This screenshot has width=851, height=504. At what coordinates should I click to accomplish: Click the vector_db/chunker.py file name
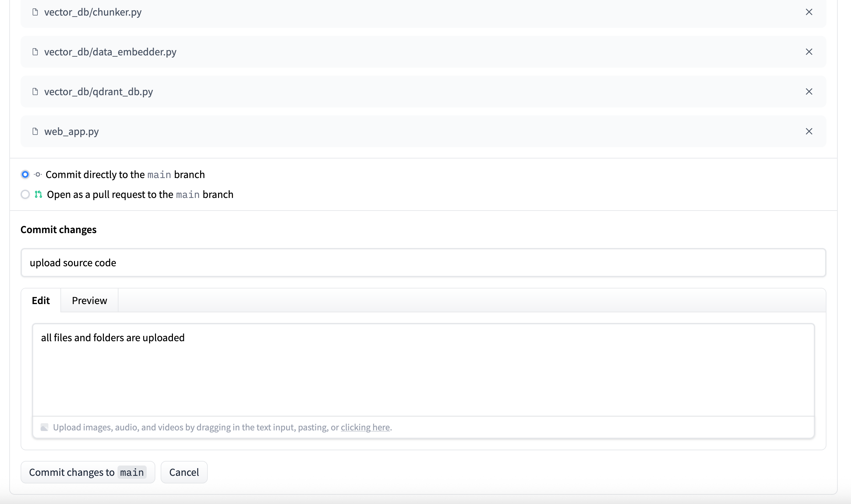93,12
